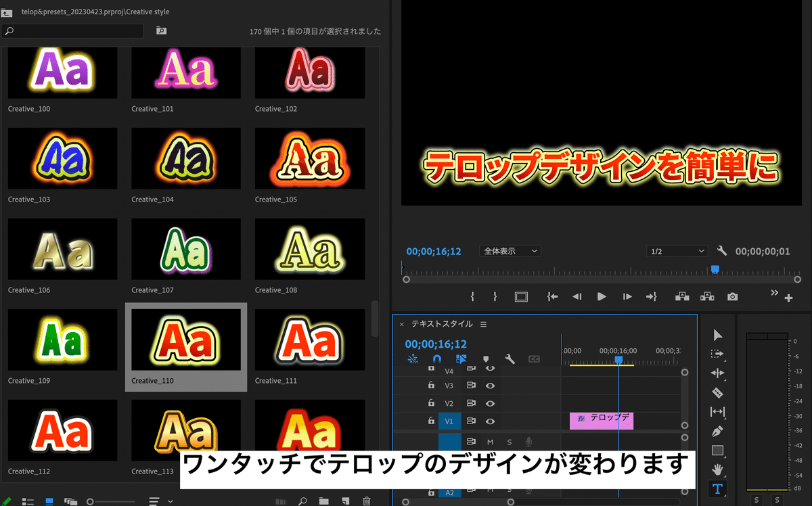The image size is (812, 506).
Task: Select the pink テロップデ clip on V1
Action: click(x=602, y=421)
